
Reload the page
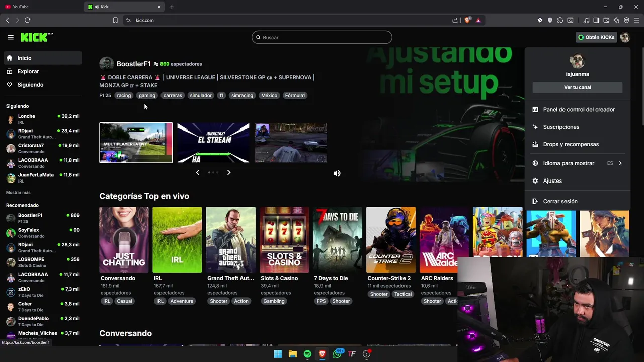click(28, 20)
